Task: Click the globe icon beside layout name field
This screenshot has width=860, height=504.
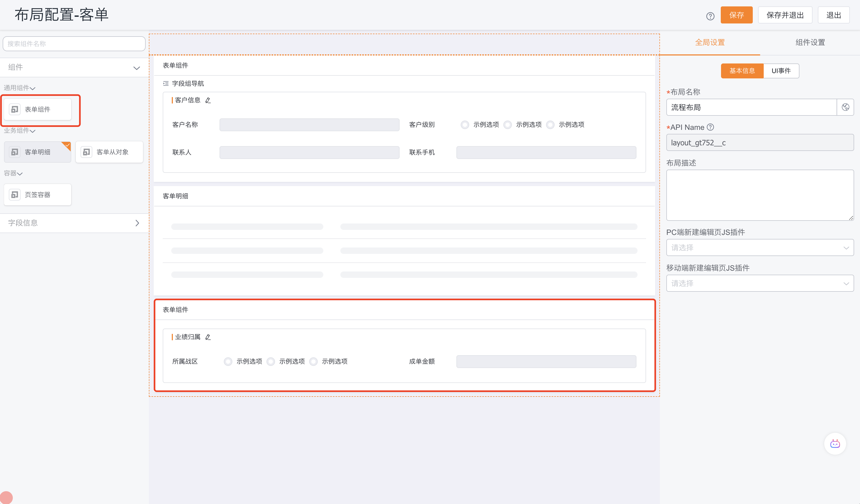Action: (845, 107)
